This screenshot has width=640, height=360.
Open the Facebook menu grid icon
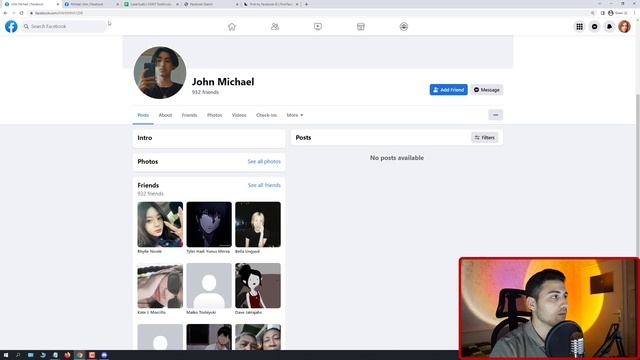580,27
